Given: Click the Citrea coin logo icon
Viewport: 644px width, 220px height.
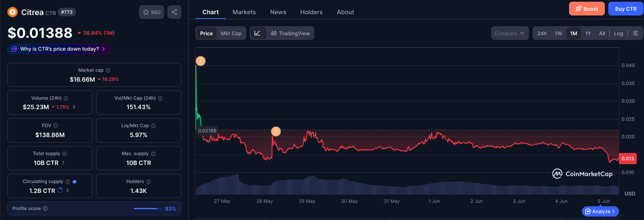Looking at the screenshot, I should click(12, 12).
